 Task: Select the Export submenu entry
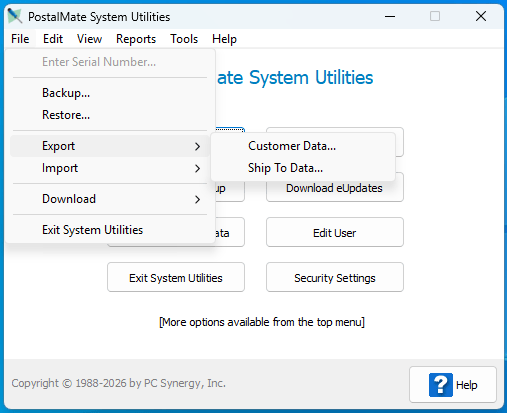point(110,146)
